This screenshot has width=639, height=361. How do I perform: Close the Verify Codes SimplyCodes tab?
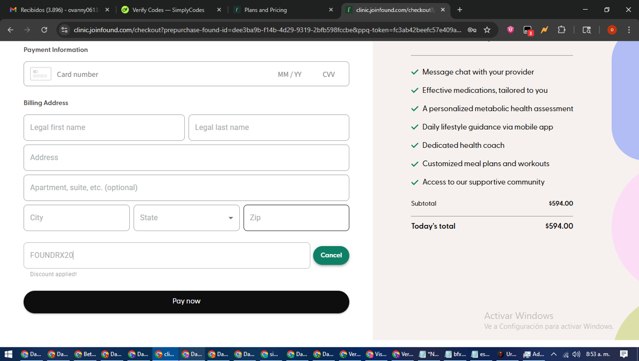(219, 10)
